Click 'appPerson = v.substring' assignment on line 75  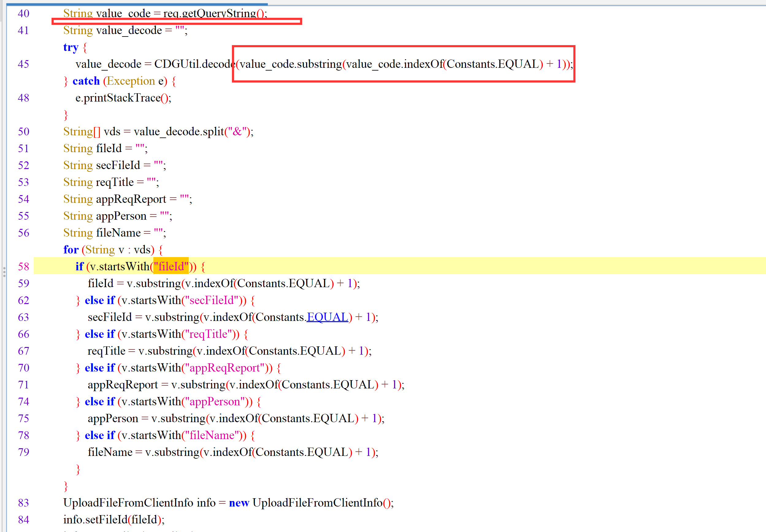click(x=147, y=419)
